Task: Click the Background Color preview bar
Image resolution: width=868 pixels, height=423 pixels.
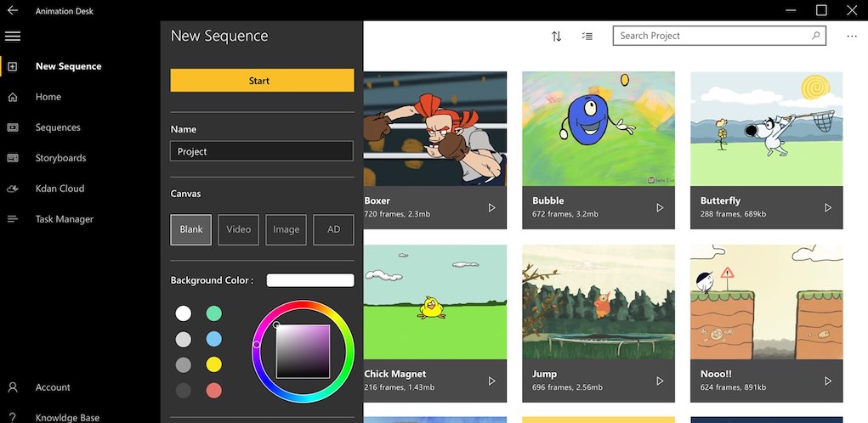Action: tap(310, 280)
